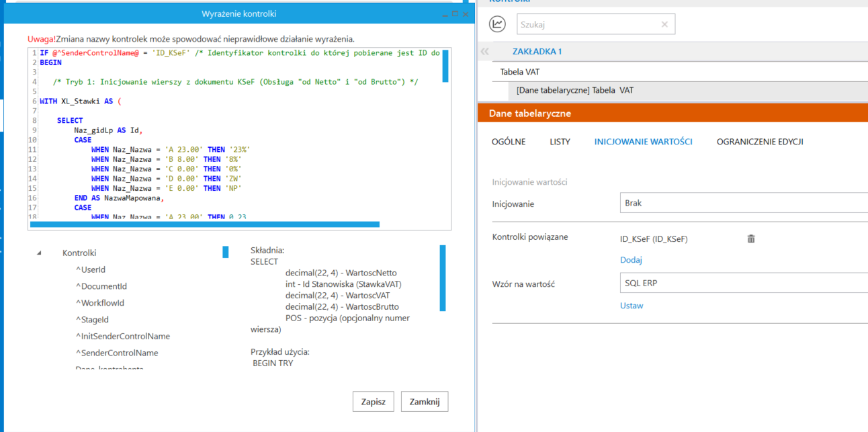This screenshot has width=868, height=432.
Task: Close the dialog with the title bar X
Action: click(x=465, y=13)
